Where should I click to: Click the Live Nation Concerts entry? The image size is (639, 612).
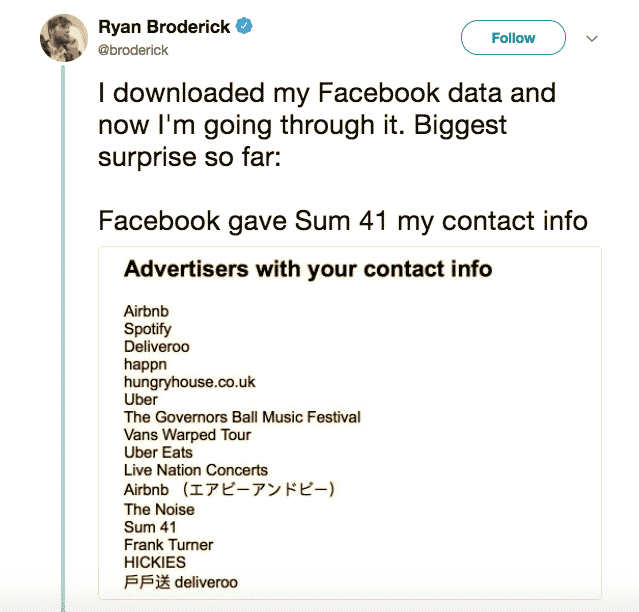click(195, 470)
